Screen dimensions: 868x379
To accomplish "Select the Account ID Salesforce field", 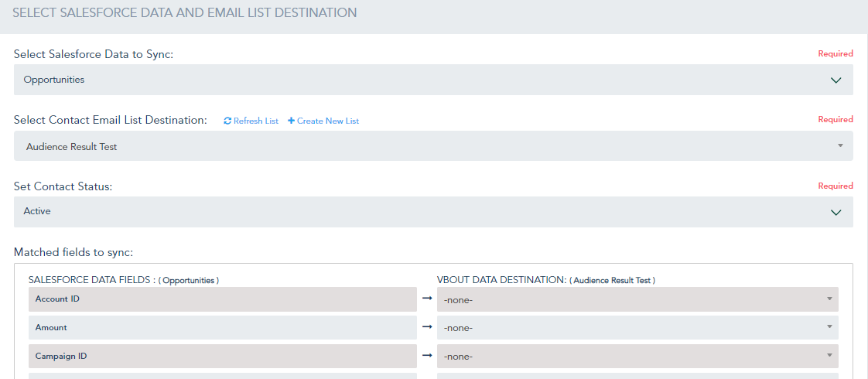I will tap(223, 299).
